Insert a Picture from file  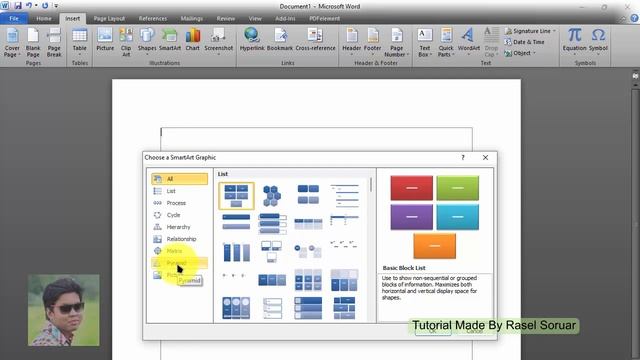coord(105,40)
